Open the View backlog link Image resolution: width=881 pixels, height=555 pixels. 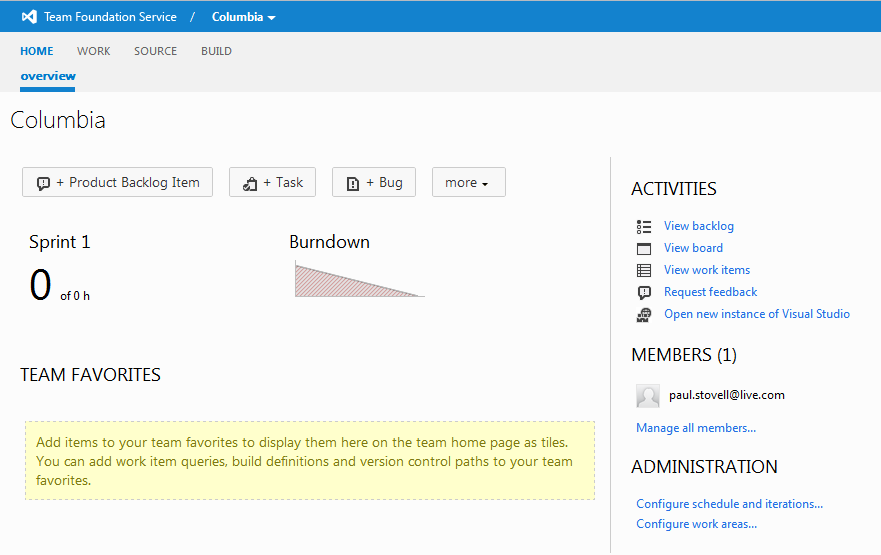coord(698,226)
